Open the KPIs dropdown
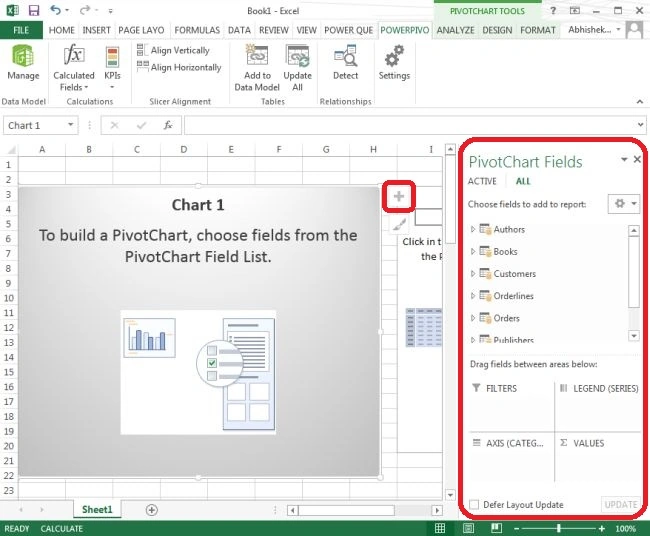Screen dimensions: 650x536 [112, 68]
